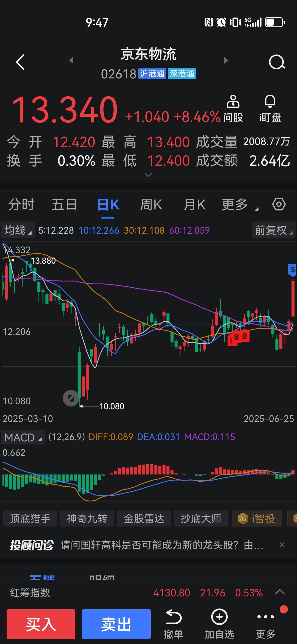Tap the 60-day MA value 60:12.059
The height and width of the screenshot is (644, 297).
click(189, 230)
